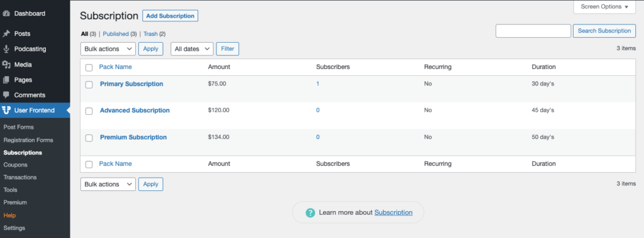Expand the All dates dropdown
The image size is (644, 238).
192,49
